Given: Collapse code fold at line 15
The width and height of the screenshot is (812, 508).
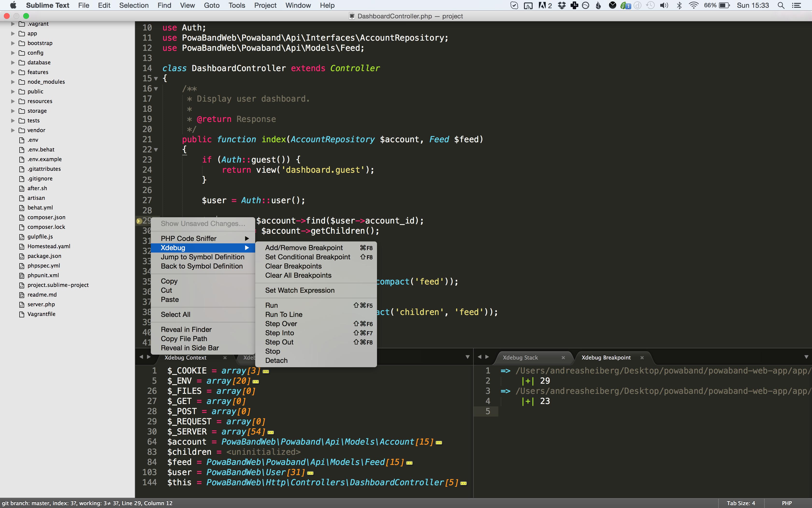Looking at the screenshot, I should pos(156,79).
